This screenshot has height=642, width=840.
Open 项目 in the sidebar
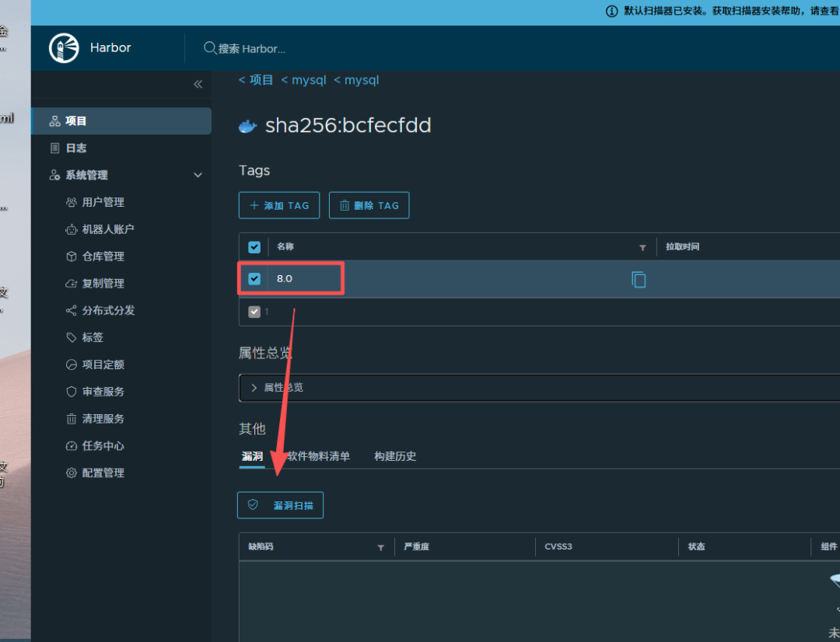pyautogui.click(x=121, y=121)
